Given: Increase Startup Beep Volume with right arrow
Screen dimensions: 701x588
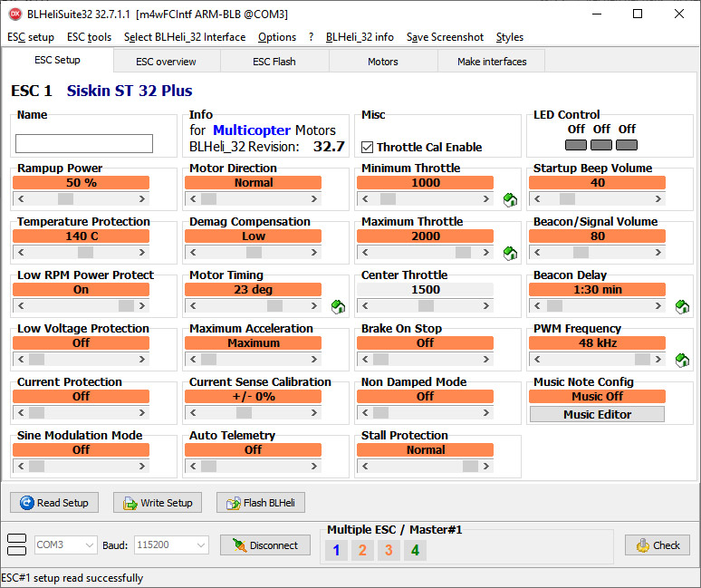Looking at the screenshot, I should tap(658, 199).
